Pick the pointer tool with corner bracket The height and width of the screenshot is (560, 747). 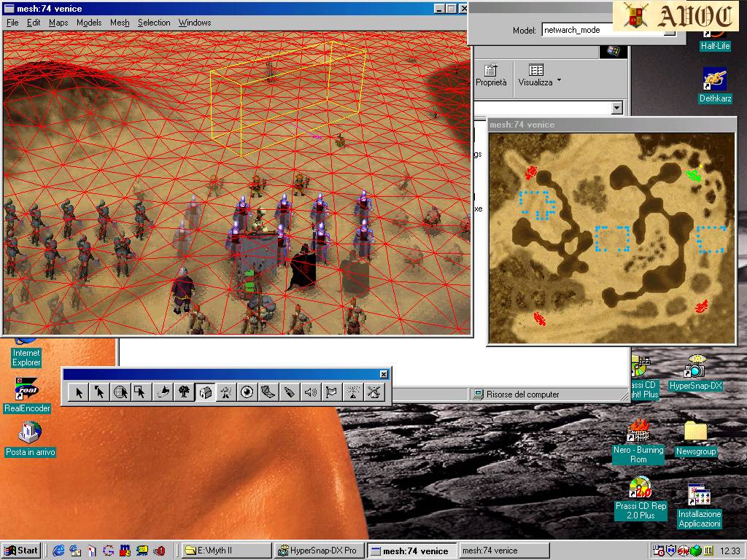coord(99,392)
